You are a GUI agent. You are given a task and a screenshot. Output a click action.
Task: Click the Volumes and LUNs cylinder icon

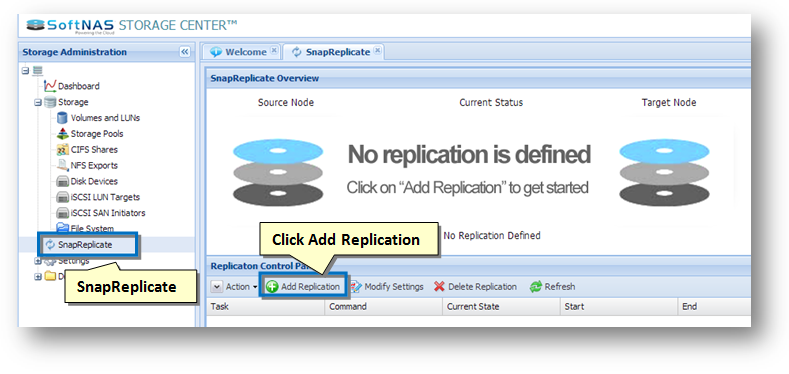point(62,118)
